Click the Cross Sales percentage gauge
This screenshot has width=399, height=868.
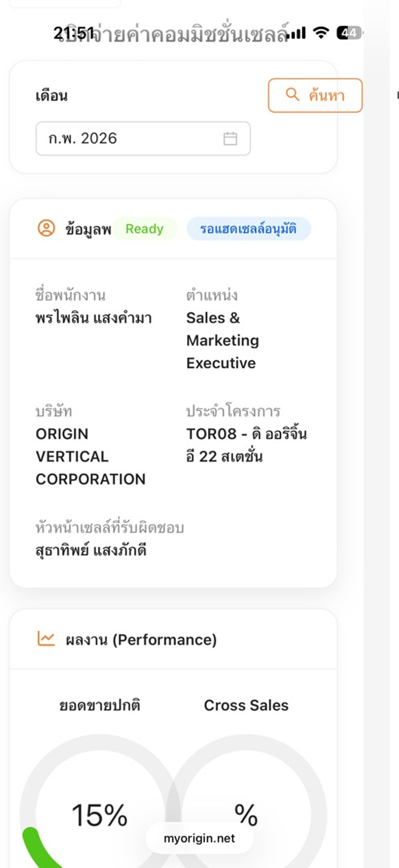point(246,815)
